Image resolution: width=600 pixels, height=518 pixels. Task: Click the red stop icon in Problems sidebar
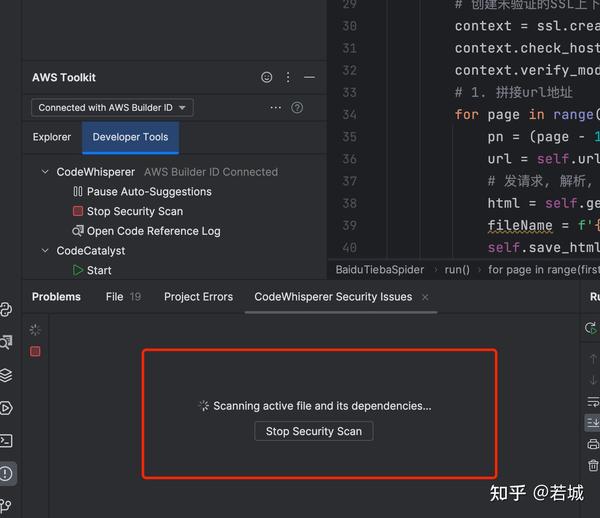[x=35, y=352]
